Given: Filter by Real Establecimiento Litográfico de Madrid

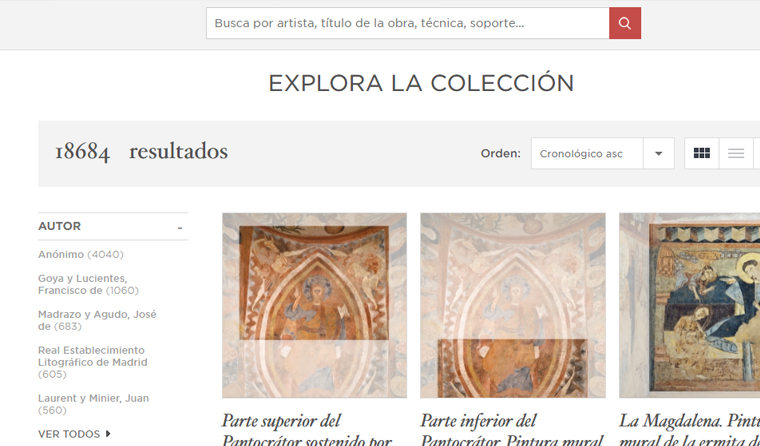Looking at the screenshot, I should coord(93,362).
